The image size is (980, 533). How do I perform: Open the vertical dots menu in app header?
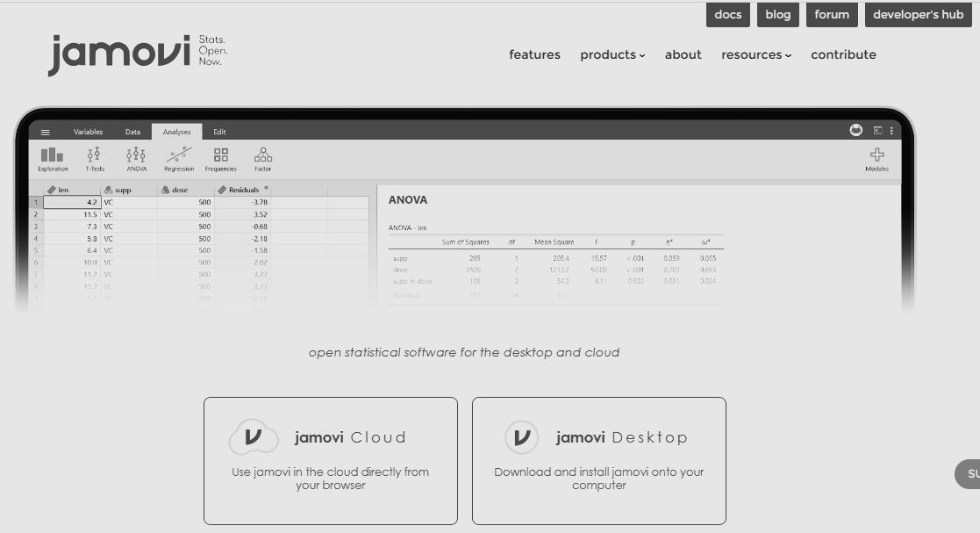tap(891, 130)
